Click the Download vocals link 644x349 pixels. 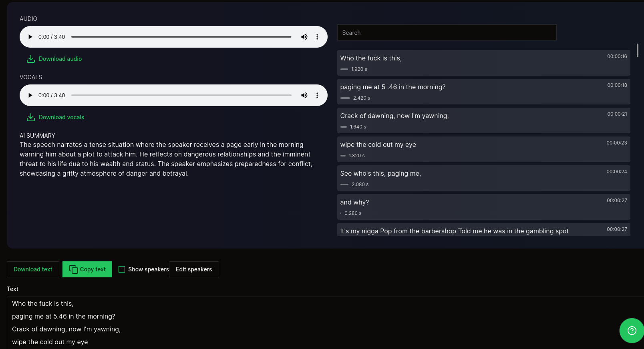coord(61,117)
